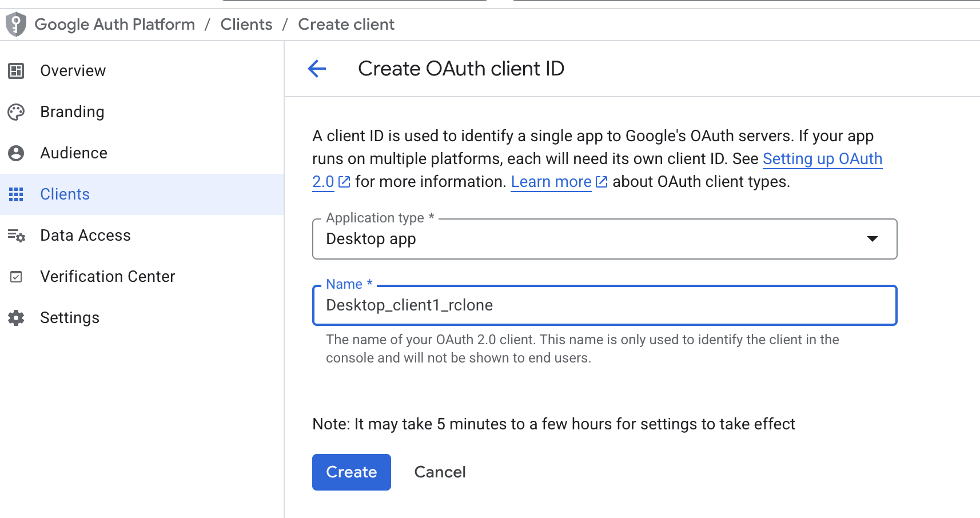Click 'Google Auth Platform' in the breadcrumb

115,25
